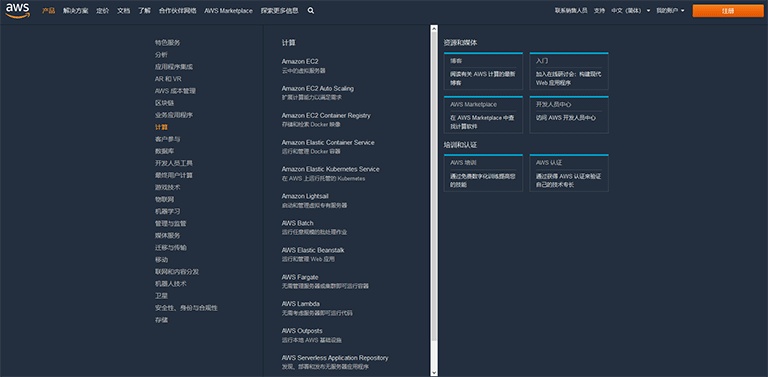Select 卫星 category
Image resolution: width=768 pixels, height=377 pixels.
[x=161, y=296]
